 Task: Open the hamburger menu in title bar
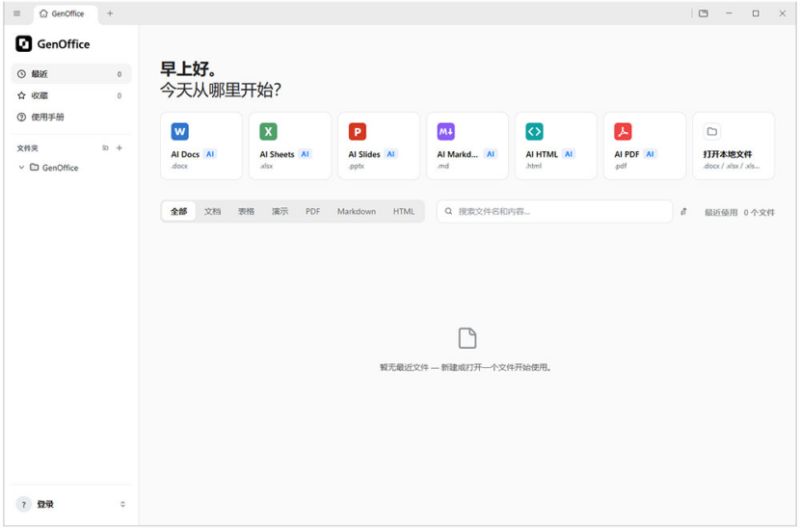pos(17,14)
